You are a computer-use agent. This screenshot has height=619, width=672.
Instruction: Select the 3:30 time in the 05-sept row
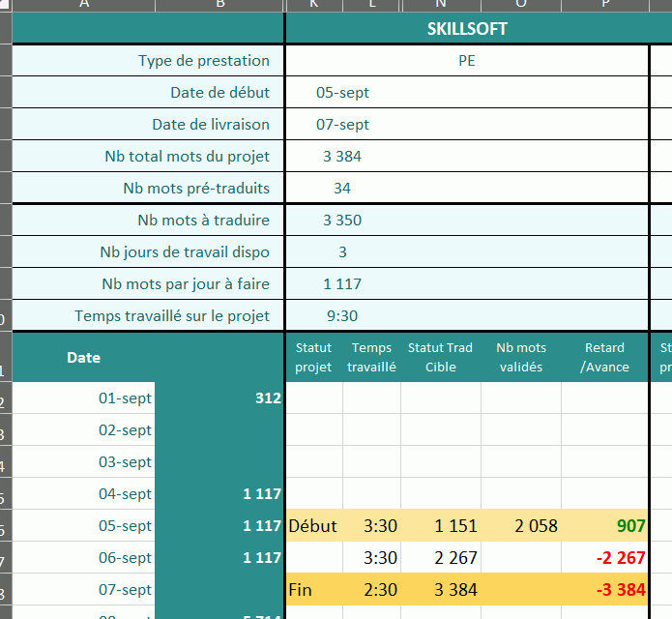coord(371,525)
